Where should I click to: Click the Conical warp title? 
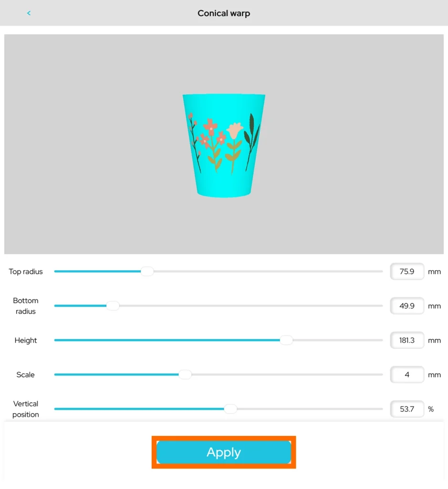click(x=224, y=13)
